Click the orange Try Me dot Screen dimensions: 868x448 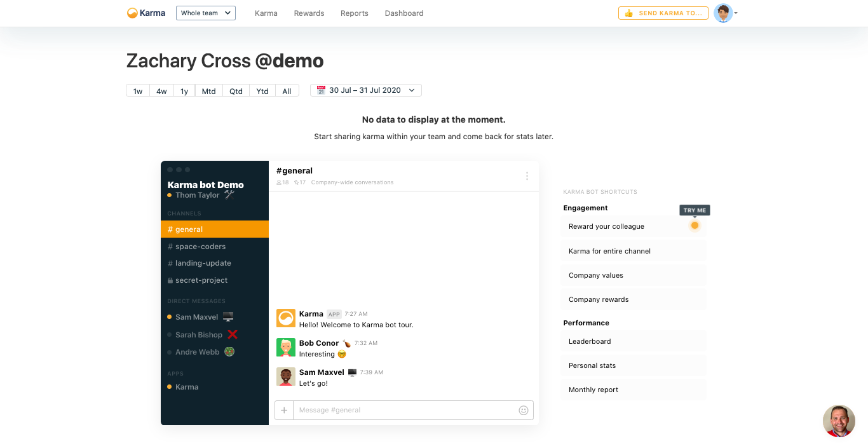point(695,225)
